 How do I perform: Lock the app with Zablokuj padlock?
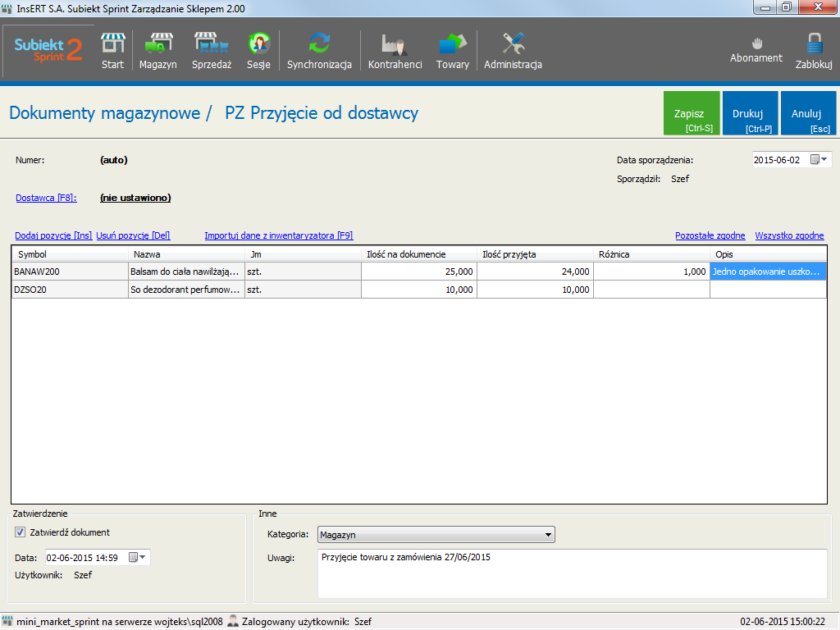[x=814, y=51]
